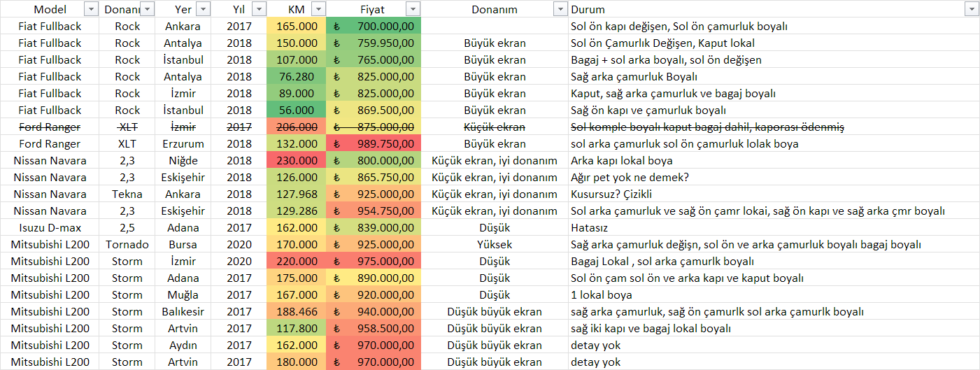Click the KM cell 56.000
This screenshot has width=980, height=370.
[297, 110]
